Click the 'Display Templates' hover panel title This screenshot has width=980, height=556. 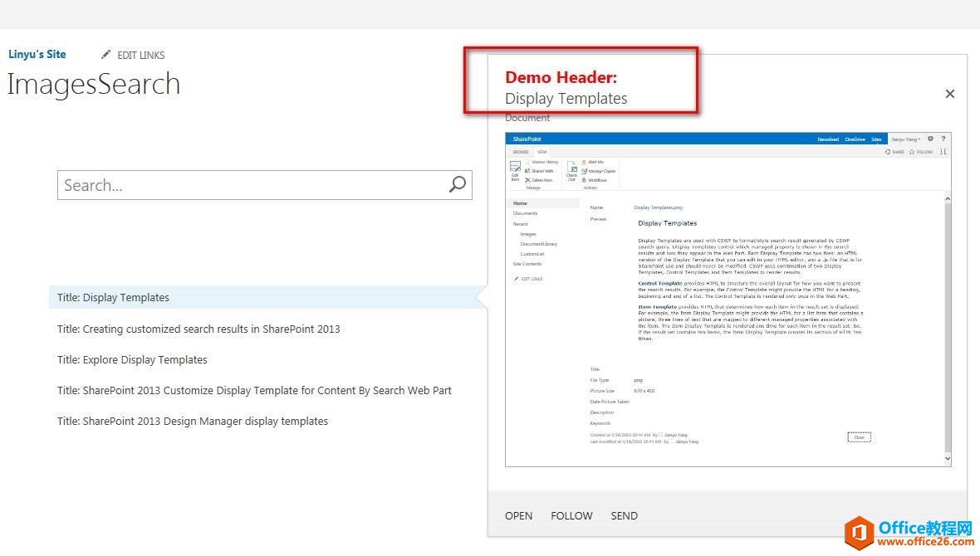(566, 99)
